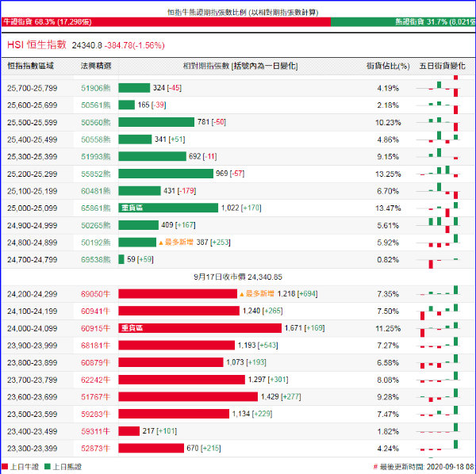Open bull certificate 52873牛
Screen dimensions: 476x474
click(95, 449)
